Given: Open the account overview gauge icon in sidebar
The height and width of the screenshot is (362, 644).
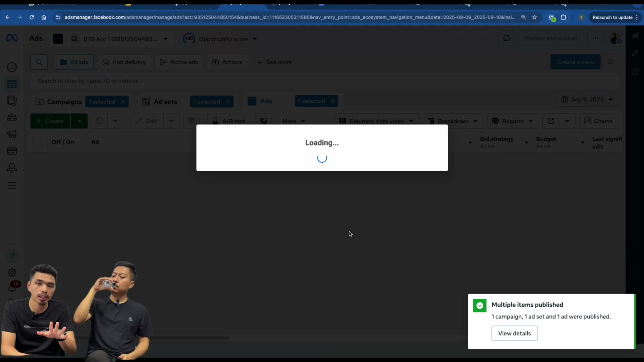Looking at the screenshot, I should (12, 67).
